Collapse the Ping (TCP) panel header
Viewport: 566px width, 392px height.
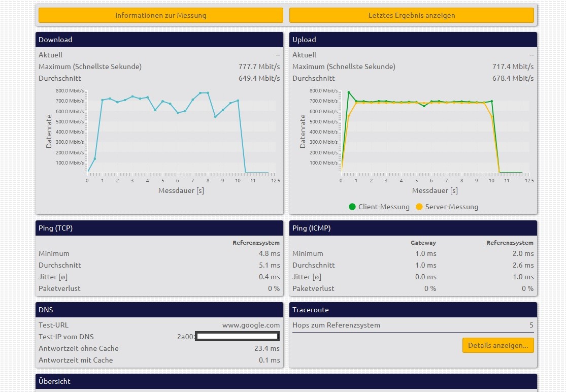(x=159, y=228)
